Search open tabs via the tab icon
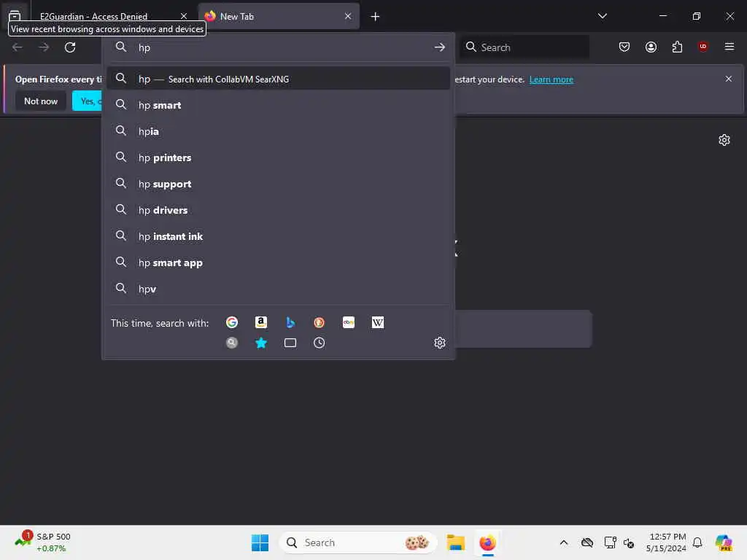 point(290,343)
